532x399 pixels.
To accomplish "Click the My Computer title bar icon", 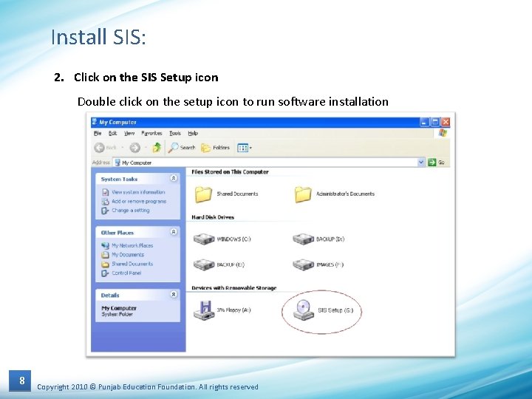I will point(95,122).
